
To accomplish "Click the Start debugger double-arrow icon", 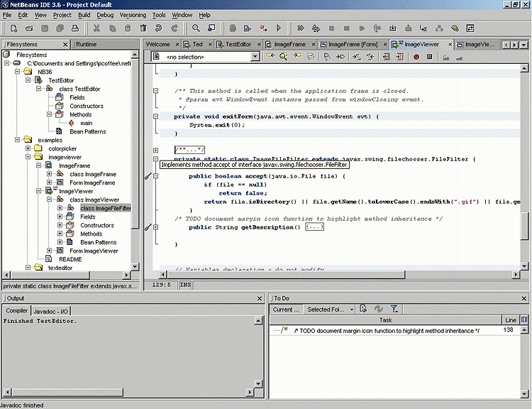I will click(x=301, y=28).
